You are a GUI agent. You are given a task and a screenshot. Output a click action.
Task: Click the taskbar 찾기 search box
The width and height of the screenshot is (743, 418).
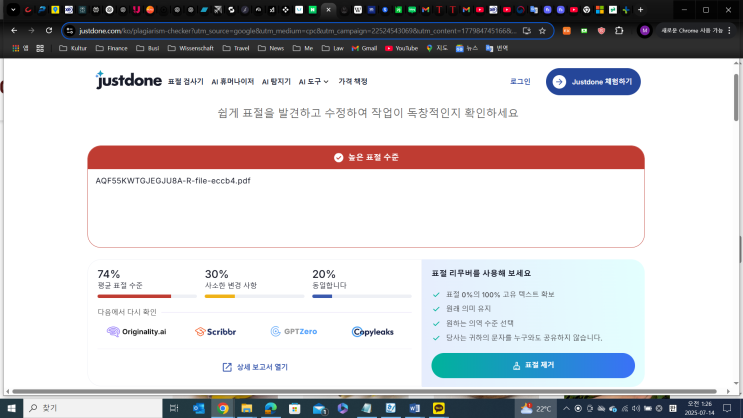[x=93, y=408]
